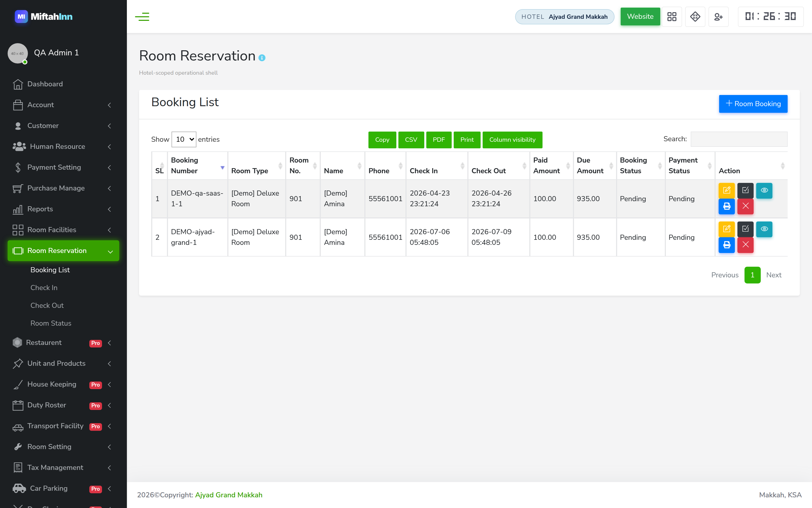Click the digital clock display
Screen dimensions: 812x508
pos(770,17)
